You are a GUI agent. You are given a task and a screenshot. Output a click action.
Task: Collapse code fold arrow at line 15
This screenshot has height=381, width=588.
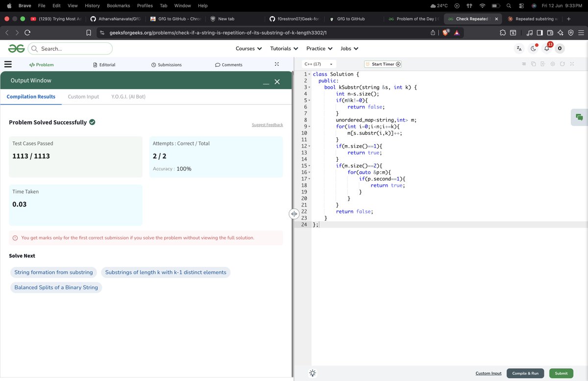coord(309,166)
